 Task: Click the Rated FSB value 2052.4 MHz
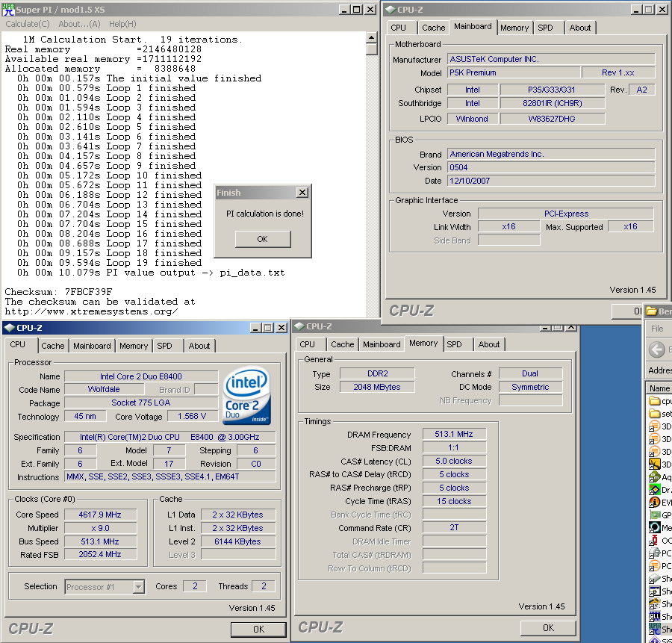coord(100,554)
